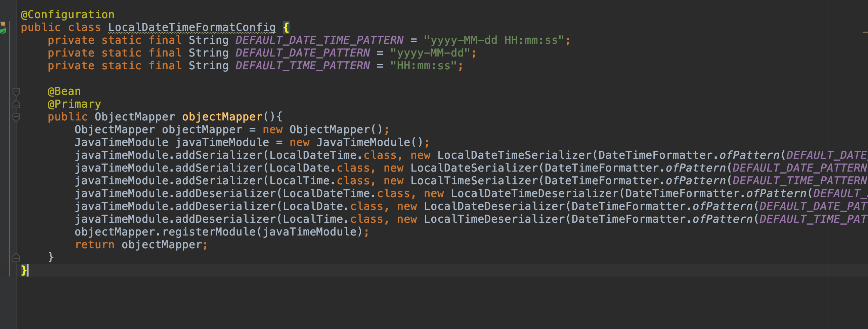Click DEFAULT_DATE_TIME_PATTERN in its declaration line
The image size is (868, 329).
tap(319, 40)
